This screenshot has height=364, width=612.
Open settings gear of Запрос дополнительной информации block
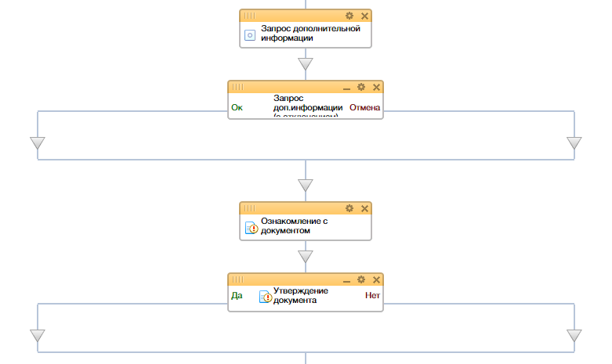tap(349, 16)
